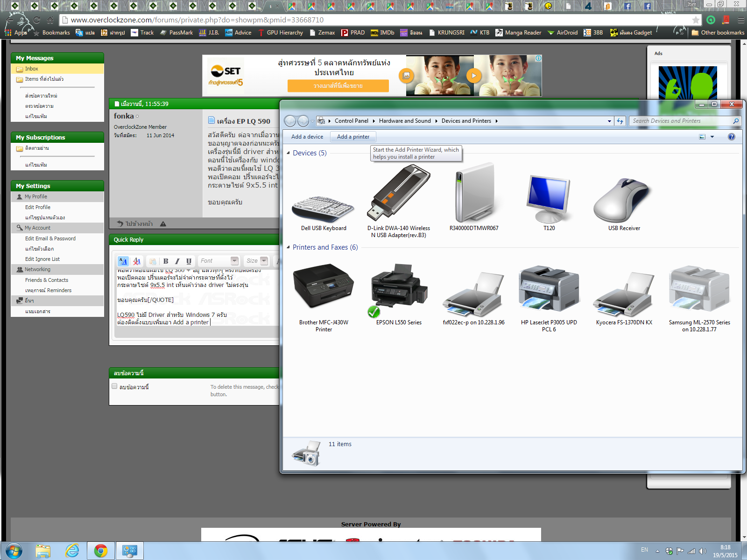Bookmark this page with the star icon
This screenshot has height=560, width=747.
pos(696,20)
